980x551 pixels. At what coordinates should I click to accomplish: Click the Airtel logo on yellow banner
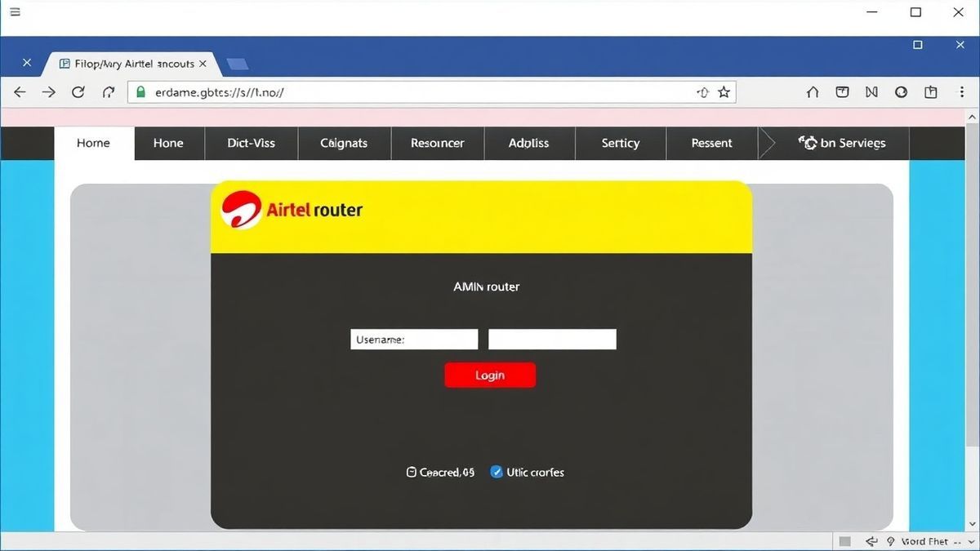(241, 210)
